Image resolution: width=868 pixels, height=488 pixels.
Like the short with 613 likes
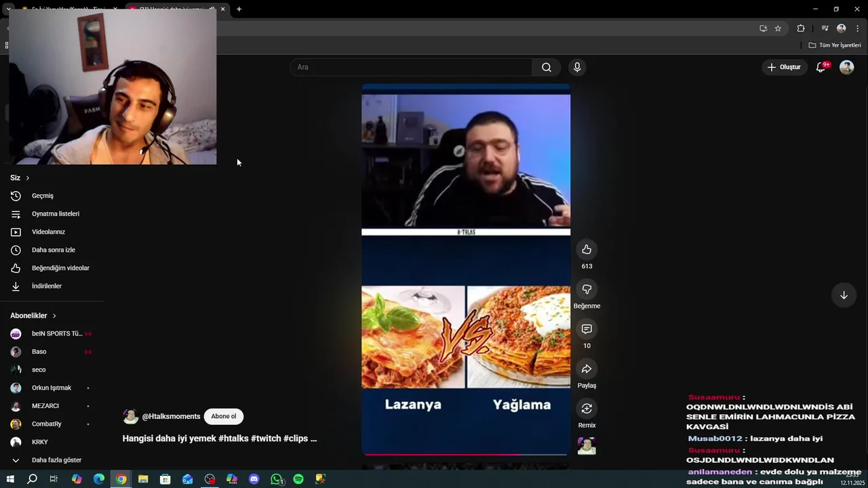click(x=587, y=249)
